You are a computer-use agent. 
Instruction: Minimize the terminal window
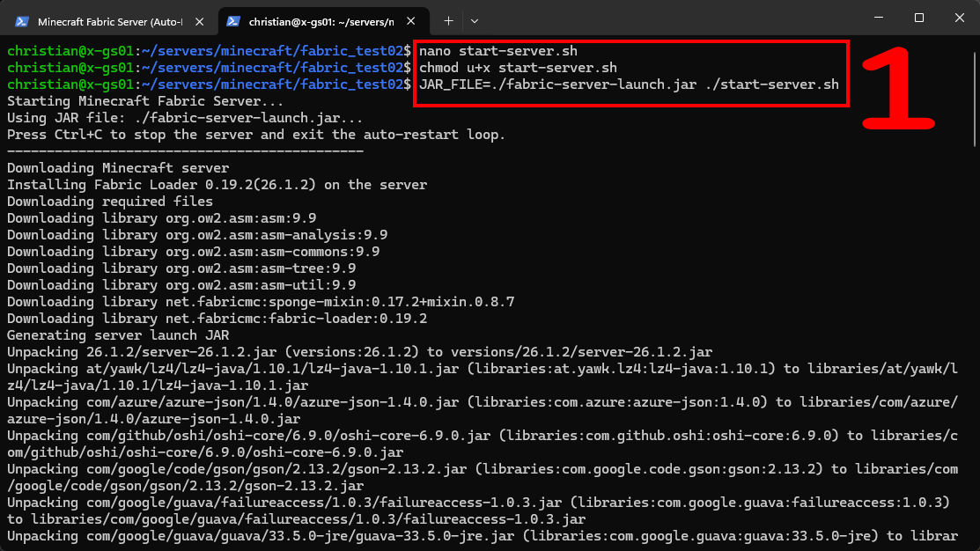point(879,18)
